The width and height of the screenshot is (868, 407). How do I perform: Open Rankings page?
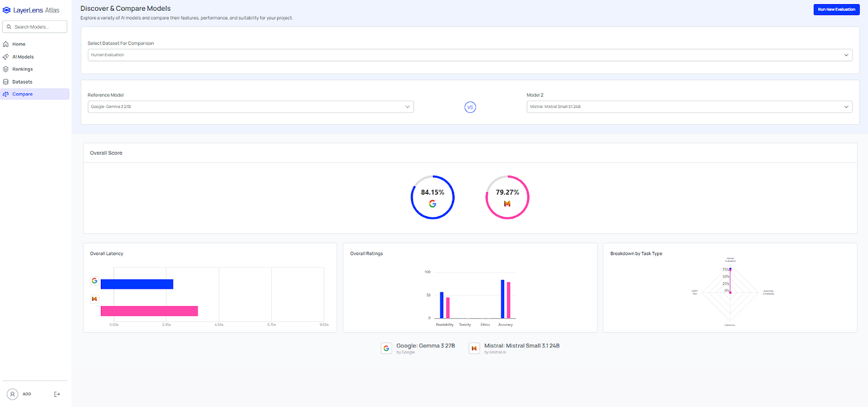tap(35, 69)
